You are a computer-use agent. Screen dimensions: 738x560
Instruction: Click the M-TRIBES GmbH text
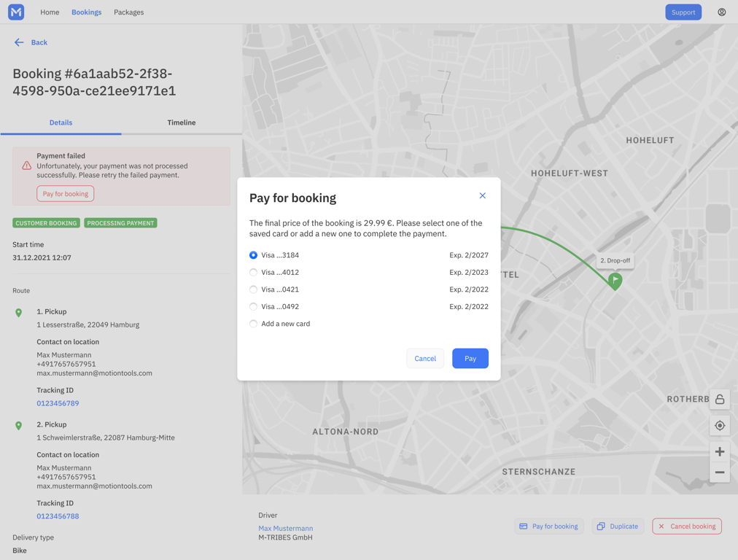coord(285,537)
